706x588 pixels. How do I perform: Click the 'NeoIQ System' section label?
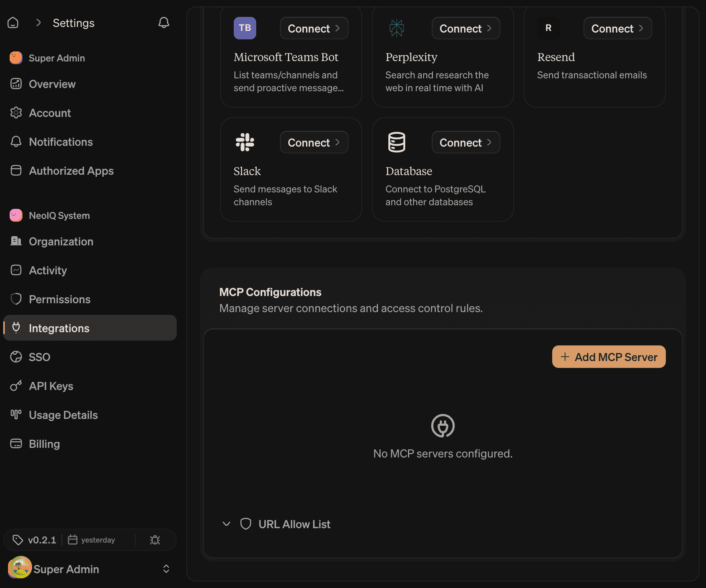(59, 216)
